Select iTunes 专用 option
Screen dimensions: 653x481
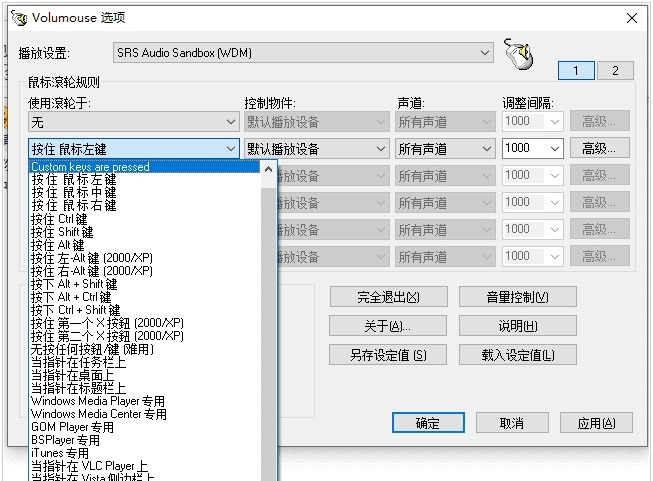pyautogui.click(x=145, y=453)
